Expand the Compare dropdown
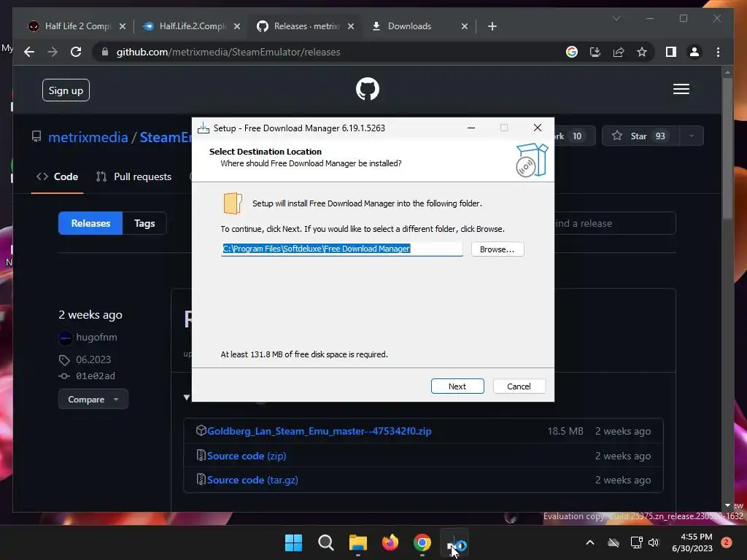747x560 pixels. click(x=93, y=399)
